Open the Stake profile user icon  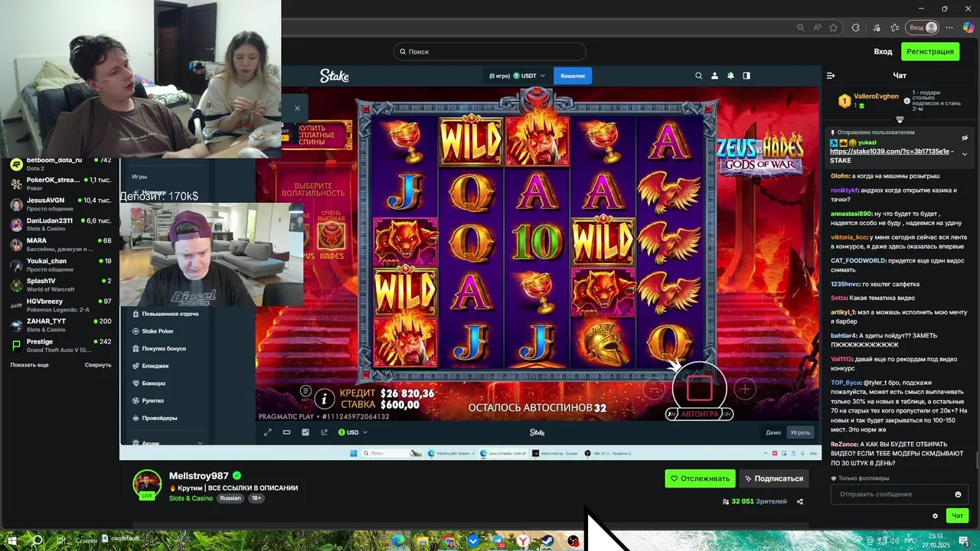(714, 76)
